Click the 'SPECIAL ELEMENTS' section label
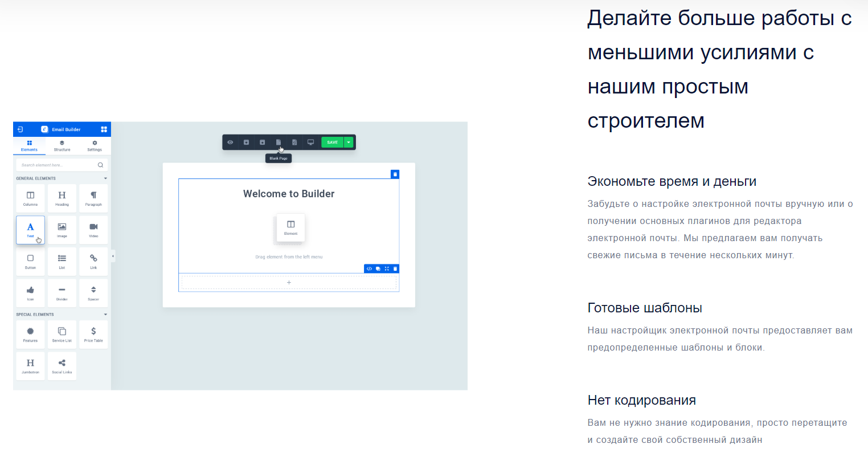Screen dimensions: 868x456 tap(35, 315)
